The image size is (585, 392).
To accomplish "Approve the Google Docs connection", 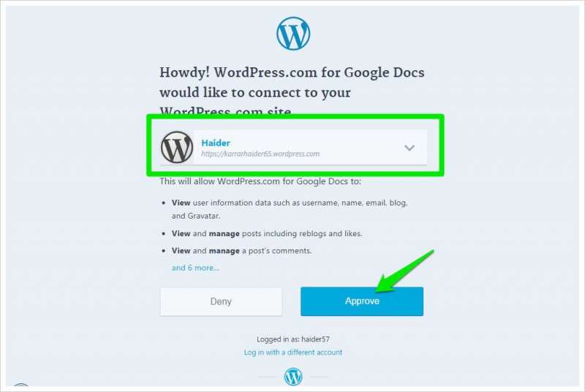I will (362, 301).
